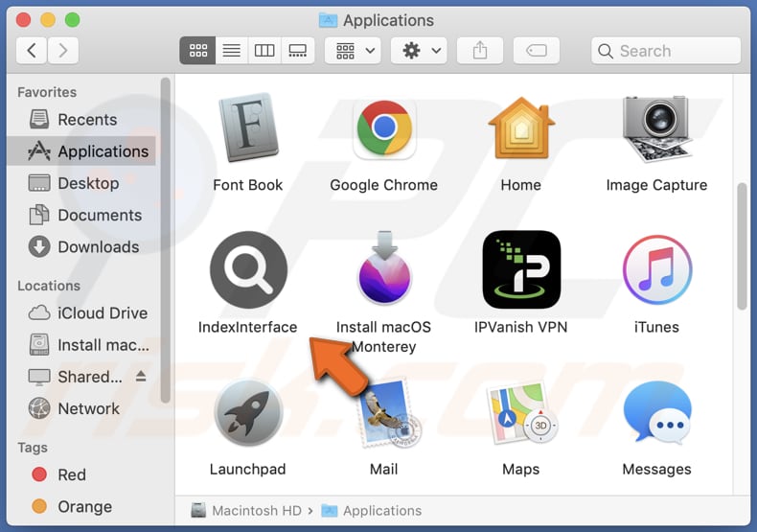Filter by the Orange tag

click(81, 506)
